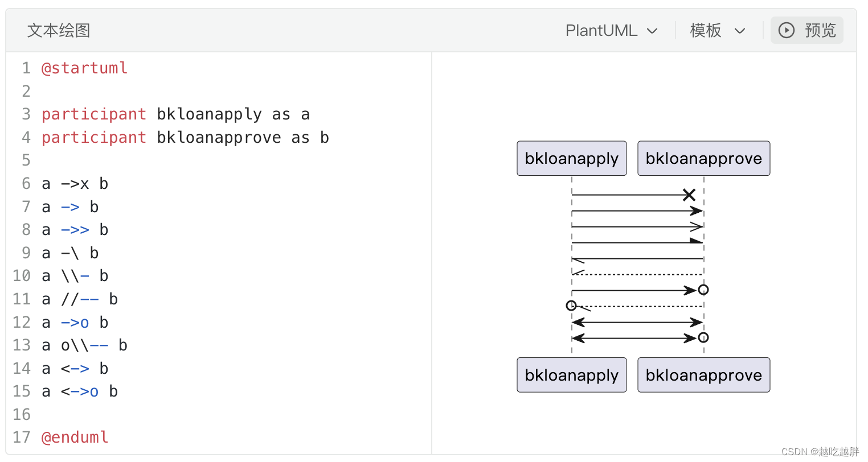Place cursor on the @enduml line
Screen dimensions: 868x462
pos(75,438)
